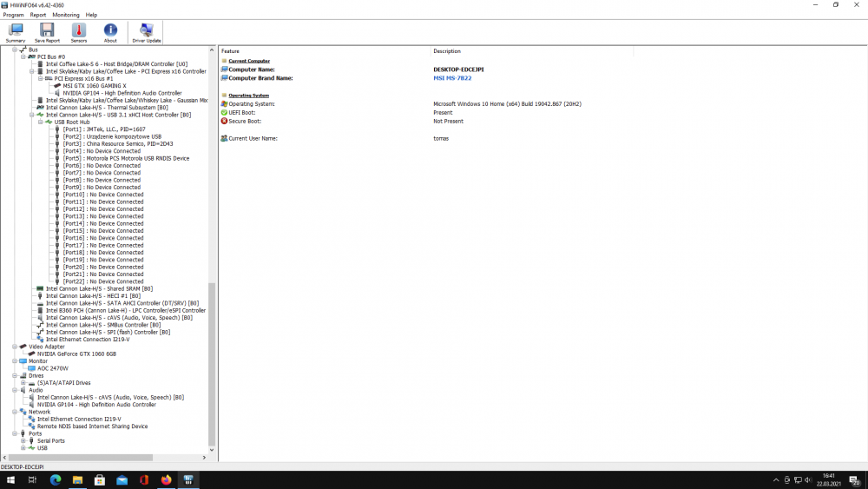Expand the Serial Ports node

click(x=23, y=440)
